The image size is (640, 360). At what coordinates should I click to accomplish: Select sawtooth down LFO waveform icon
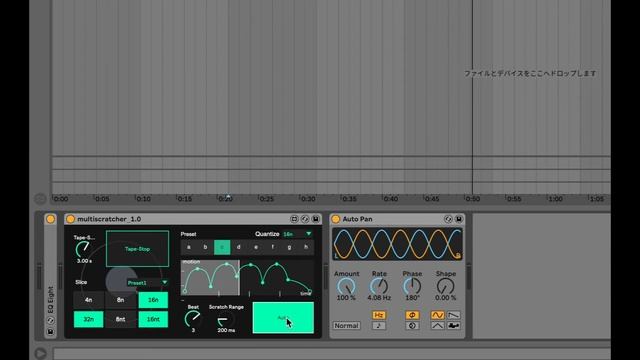[454, 315]
